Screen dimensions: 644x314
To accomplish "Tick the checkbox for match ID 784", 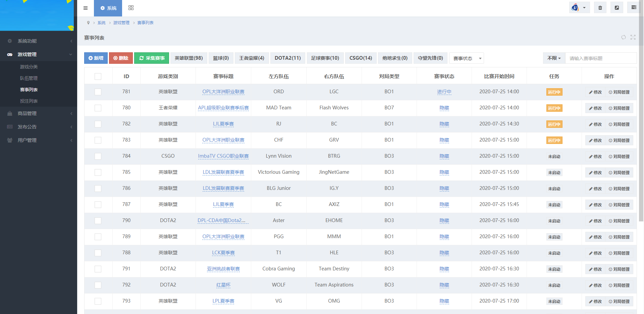I will 98,156.
